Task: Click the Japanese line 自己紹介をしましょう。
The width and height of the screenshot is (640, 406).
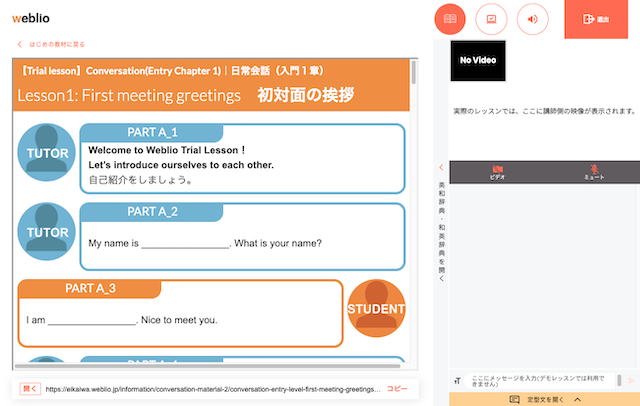Action: (141, 180)
